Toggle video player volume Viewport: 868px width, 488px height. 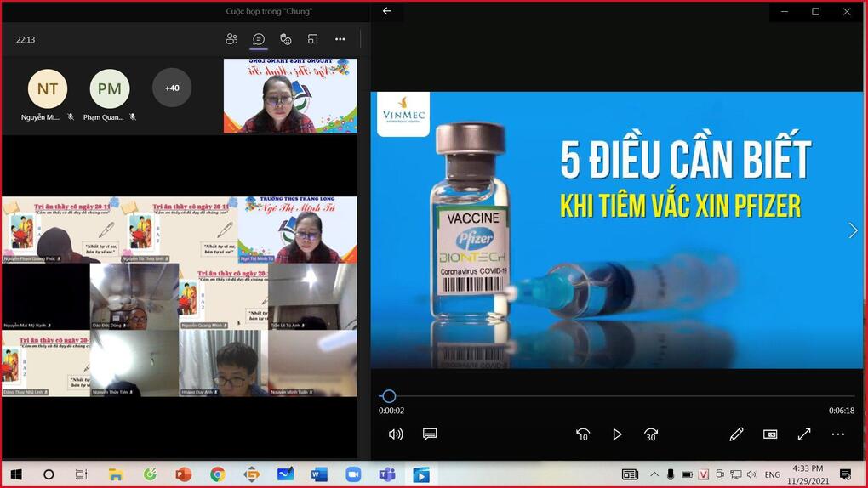coord(396,434)
